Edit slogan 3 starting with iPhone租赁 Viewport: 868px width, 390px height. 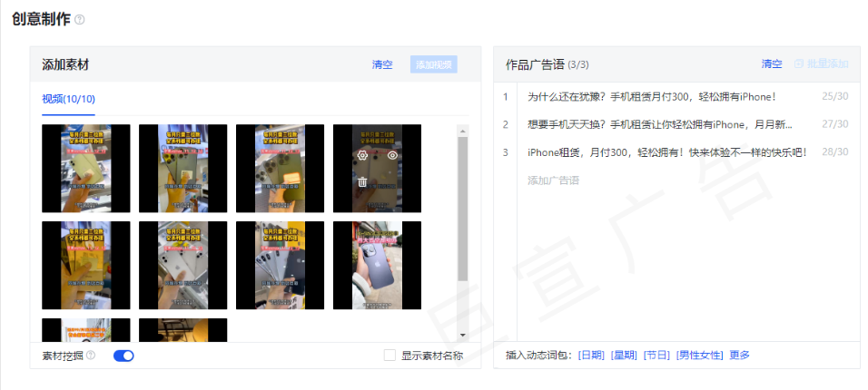click(667, 152)
